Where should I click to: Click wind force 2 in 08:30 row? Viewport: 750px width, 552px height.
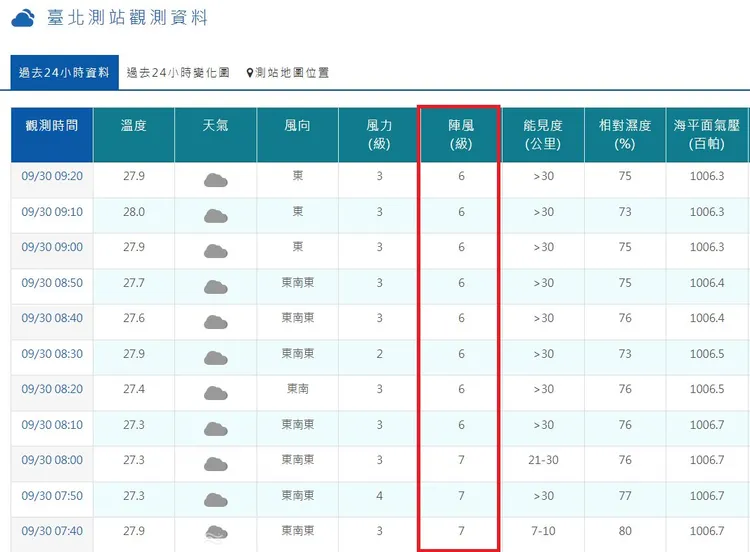(x=379, y=354)
